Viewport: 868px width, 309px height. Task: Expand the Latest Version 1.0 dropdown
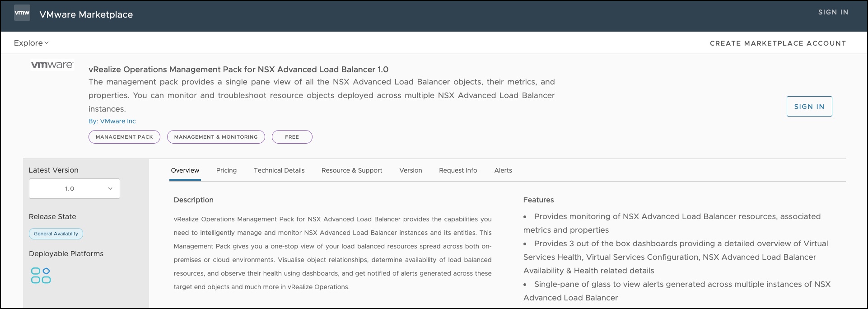click(x=75, y=188)
